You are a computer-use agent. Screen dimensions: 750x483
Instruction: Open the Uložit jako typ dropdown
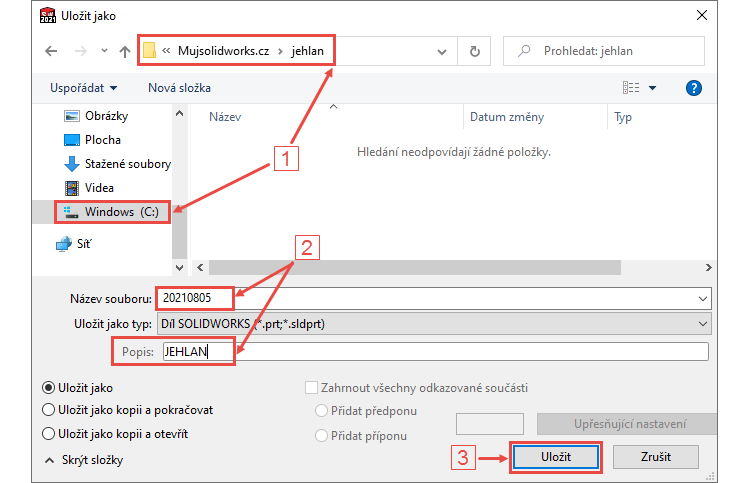coord(434,324)
